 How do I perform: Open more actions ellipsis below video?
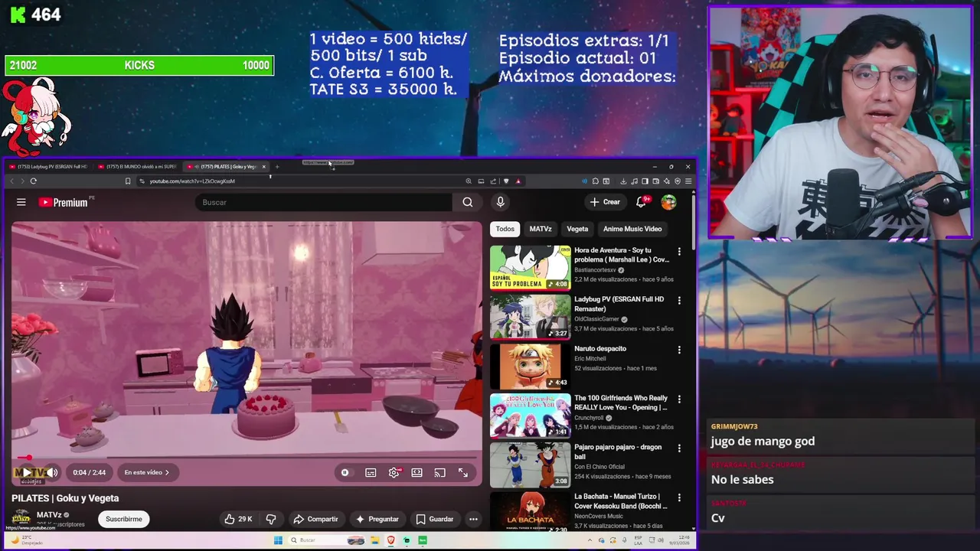(x=473, y=519)
